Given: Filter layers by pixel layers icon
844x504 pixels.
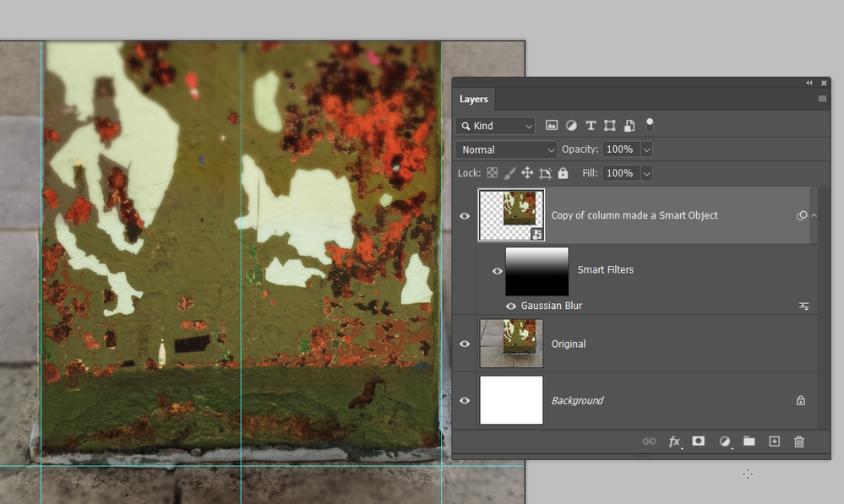Looking at the screenshot, I should pyautogui.click(x=551, y=125).
